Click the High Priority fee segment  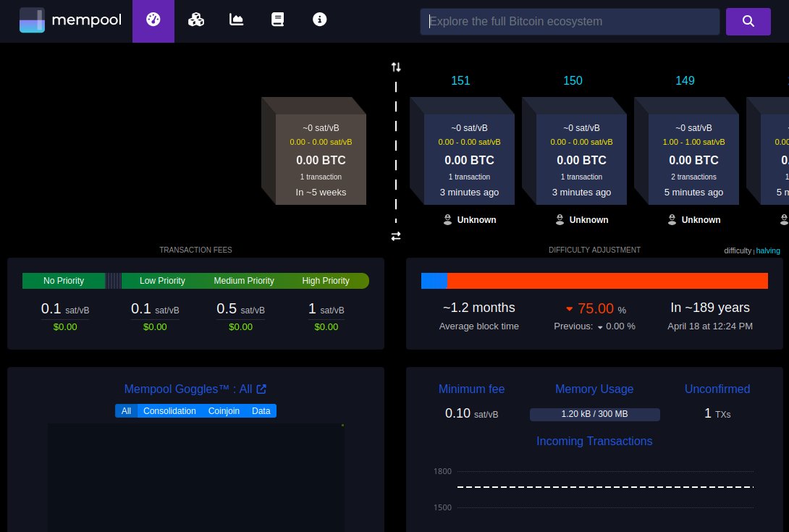point(326,281)
